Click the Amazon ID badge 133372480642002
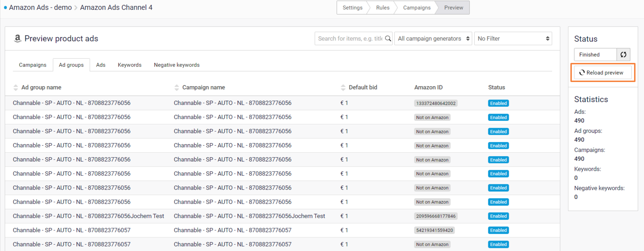The height and width of the screenshot is (251, 644). (x=436, y=103)
